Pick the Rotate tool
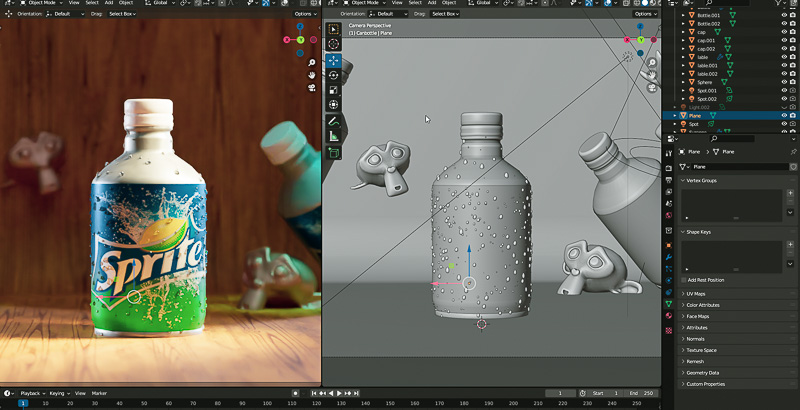The width and height of the screenshot is (800, 410). (334, 75)
